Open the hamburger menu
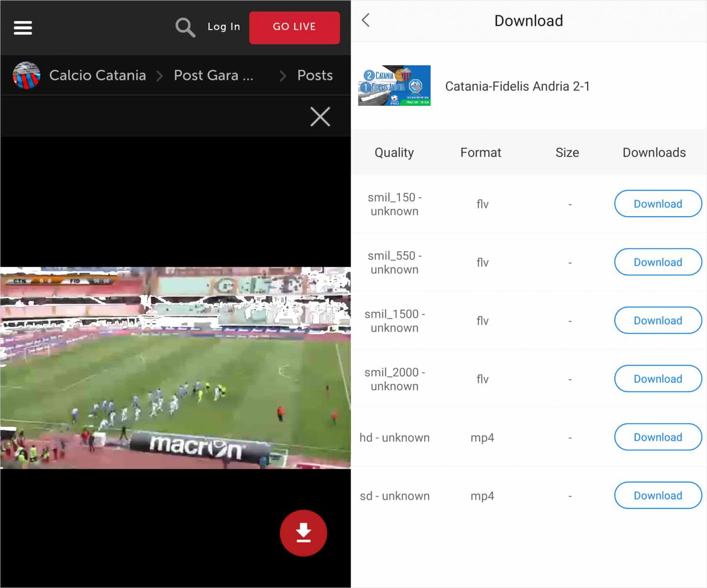 click(x=23, y=27)
